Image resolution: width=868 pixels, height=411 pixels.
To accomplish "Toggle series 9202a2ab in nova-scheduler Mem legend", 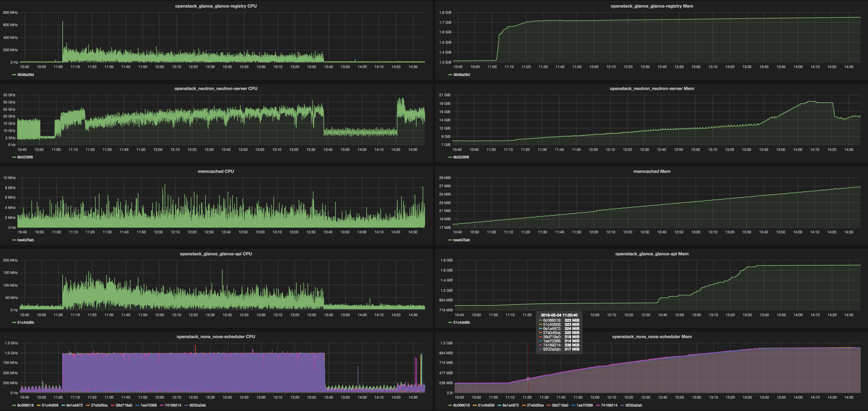I will pos(634,405).
